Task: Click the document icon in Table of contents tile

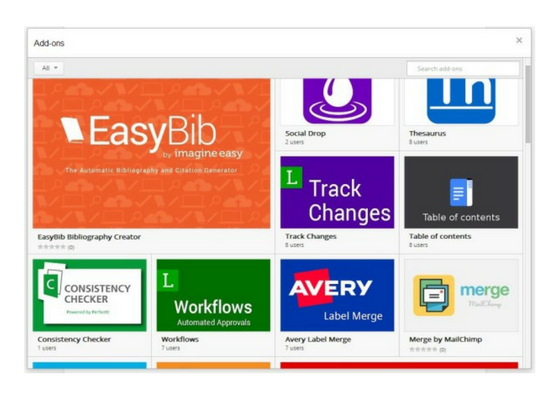Action: tap(461, 192)
